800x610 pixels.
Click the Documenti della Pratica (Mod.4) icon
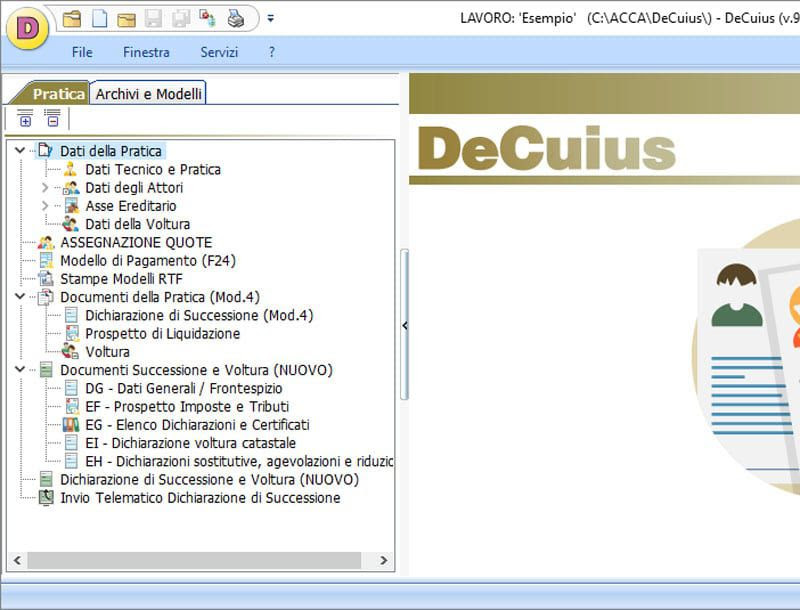46,297
